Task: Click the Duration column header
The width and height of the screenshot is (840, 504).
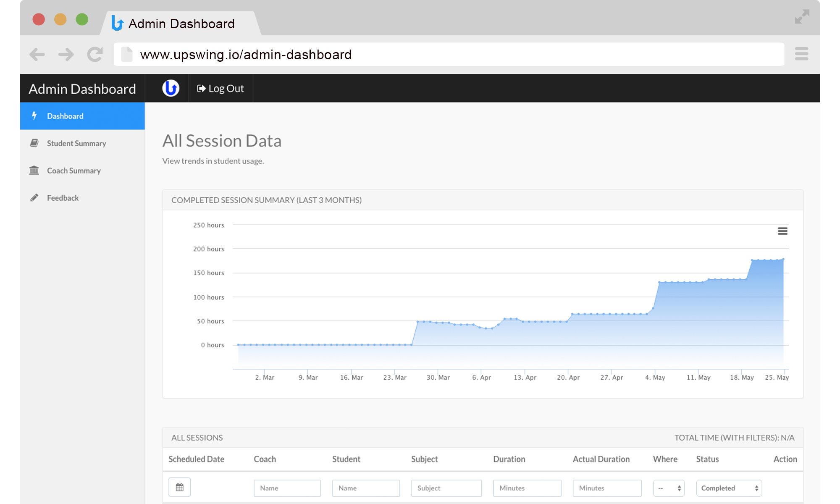Action: point(509,459)
